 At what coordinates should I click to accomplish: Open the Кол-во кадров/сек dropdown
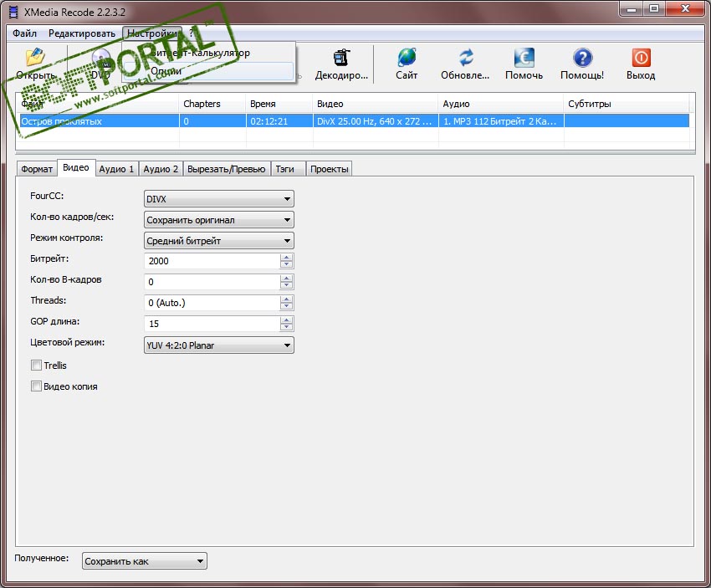pos(219,220)
